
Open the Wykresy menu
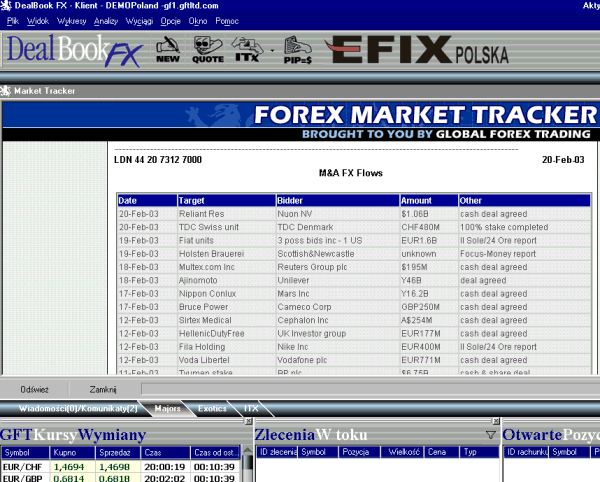[x=72, y=21]
